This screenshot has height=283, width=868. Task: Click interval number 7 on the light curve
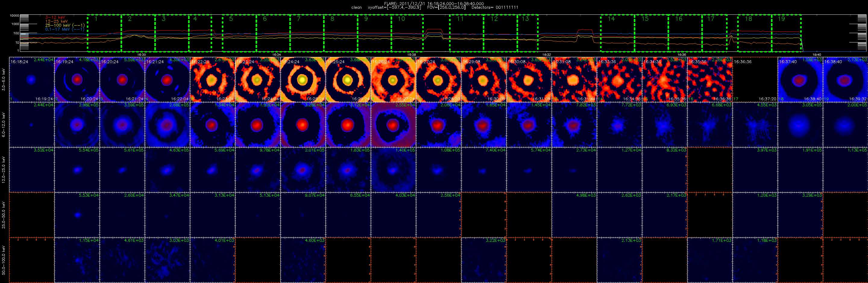pyautogui.click(x=299, y=19)
